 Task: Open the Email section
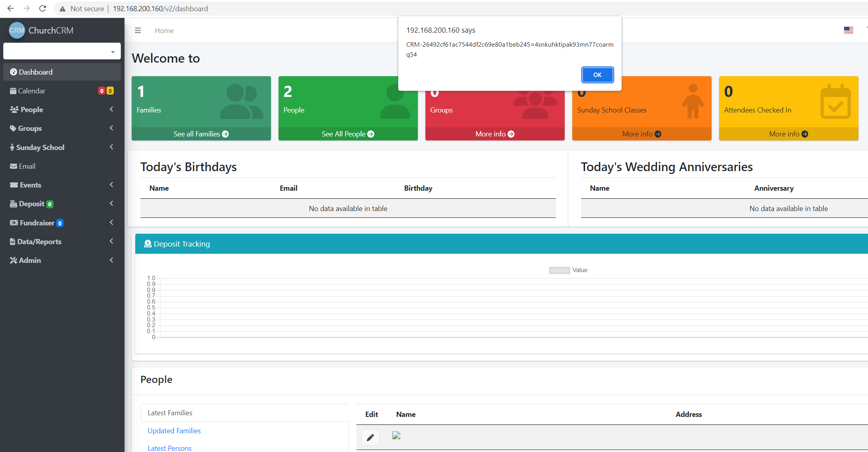(26, 166)
